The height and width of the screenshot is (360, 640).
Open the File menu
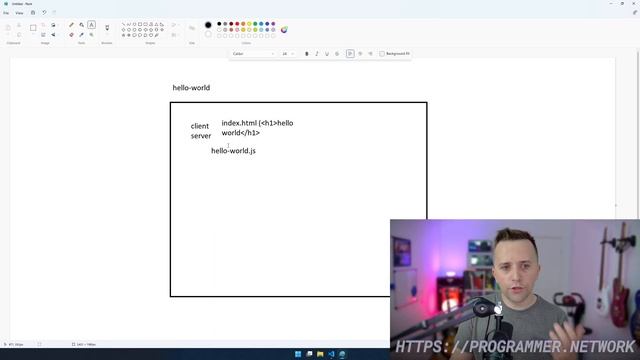[x=6, y=13]
